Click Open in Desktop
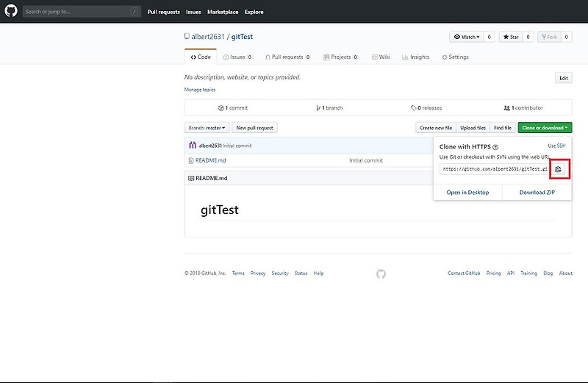Image resolution: width=588 pixels, height=383 pixels. click(x=467, y=193)
